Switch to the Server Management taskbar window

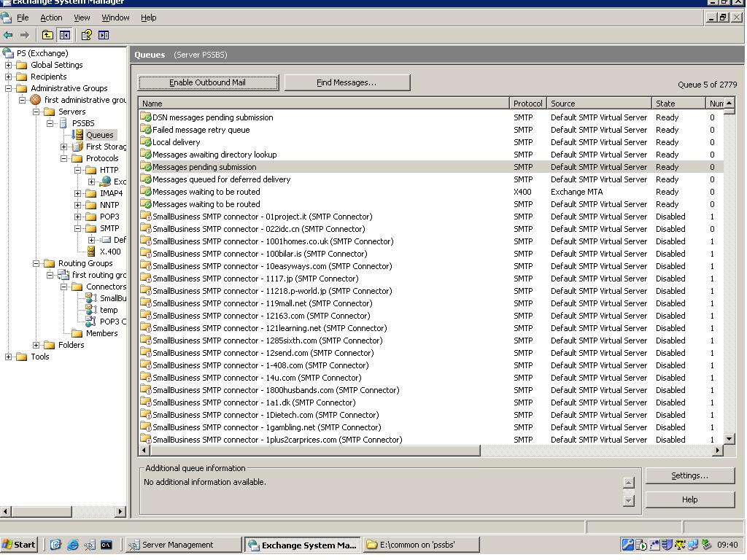tap(182, 544)
